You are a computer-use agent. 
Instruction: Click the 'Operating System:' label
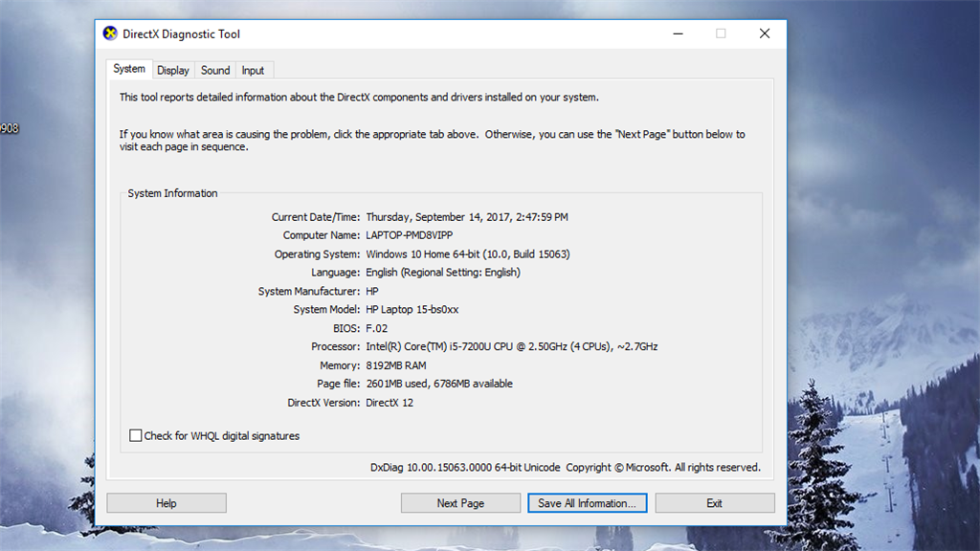point(317,254)
